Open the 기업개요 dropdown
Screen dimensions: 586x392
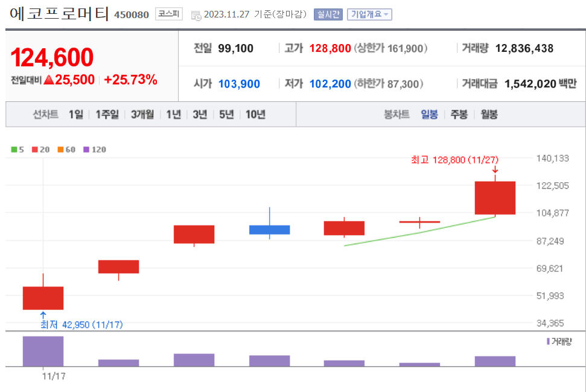tap(369, 14)
